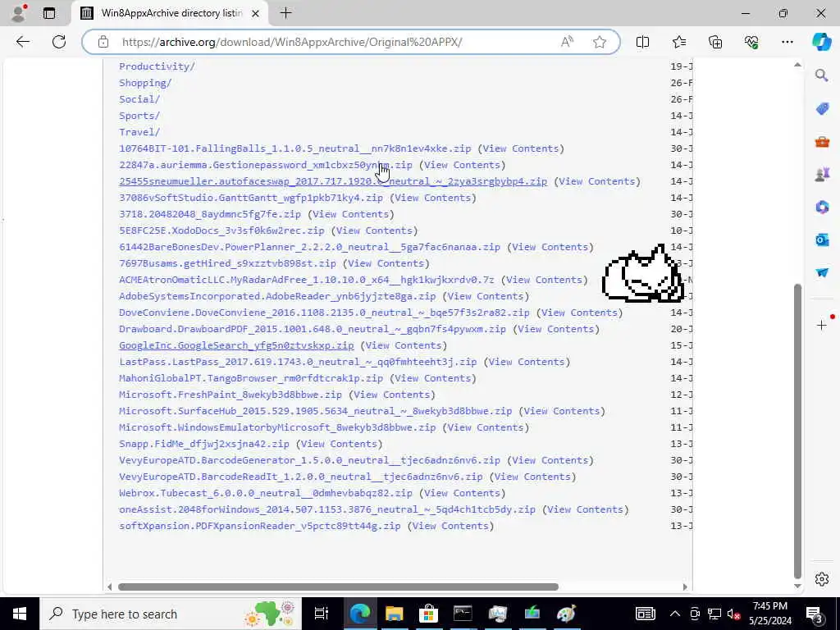Screen dimensions: 840x630
Task: Open sidebar Search icon
Action: pos(822,75)
